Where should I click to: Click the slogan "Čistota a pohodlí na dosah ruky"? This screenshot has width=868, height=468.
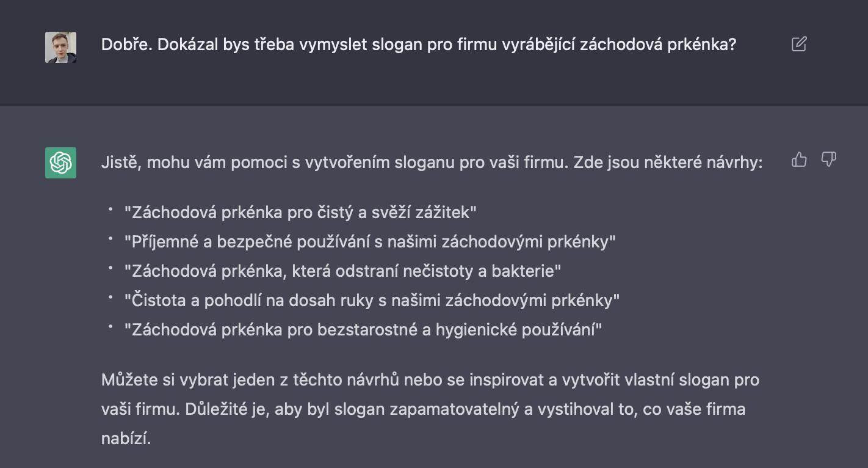tap(372, 301)
